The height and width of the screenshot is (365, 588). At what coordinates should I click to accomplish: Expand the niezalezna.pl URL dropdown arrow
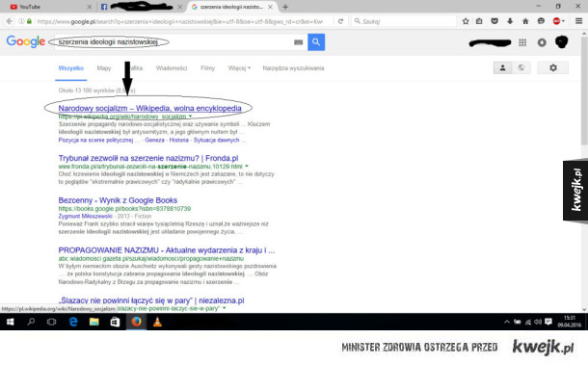point(225,308)
